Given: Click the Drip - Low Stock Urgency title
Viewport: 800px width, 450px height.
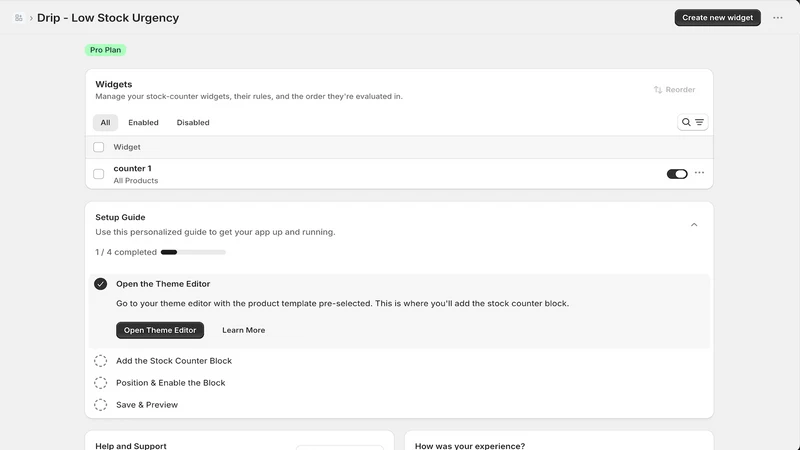Looking at the screenshot, I should (x=108, y=18).
